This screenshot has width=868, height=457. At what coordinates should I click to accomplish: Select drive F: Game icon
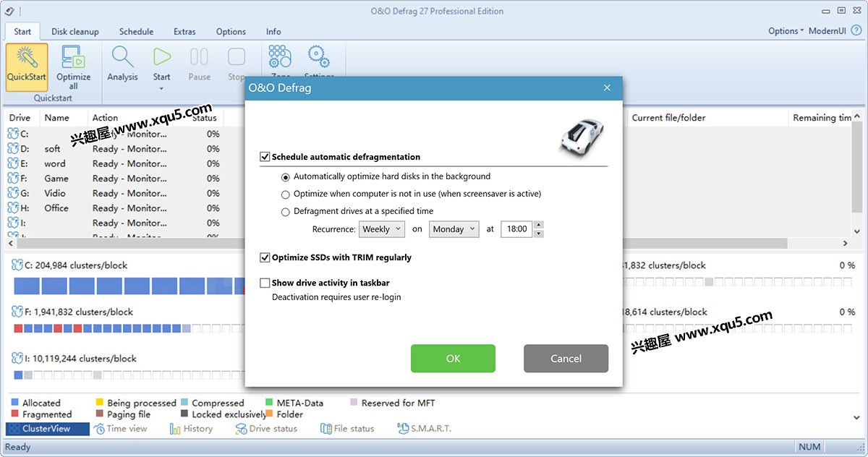pos(13,179)
